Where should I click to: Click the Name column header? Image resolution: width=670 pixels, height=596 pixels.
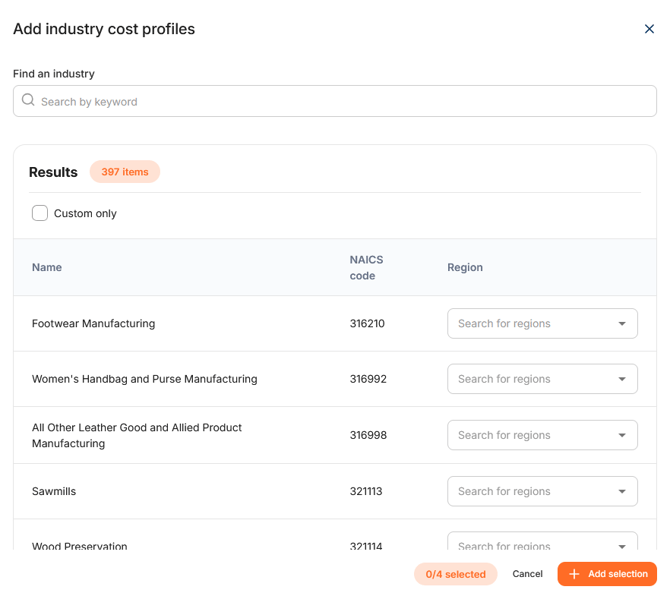click(x=47, y=267)
